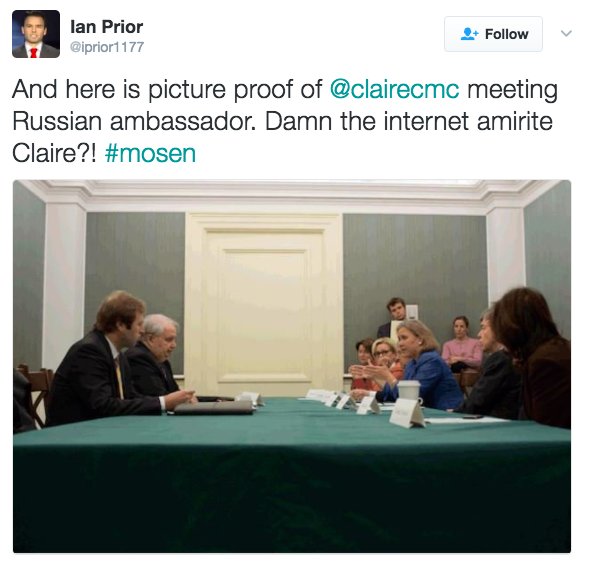Expand the chevron menu beside Follow
The width and height of the screenshot is (589, 561).
[566, 33]
